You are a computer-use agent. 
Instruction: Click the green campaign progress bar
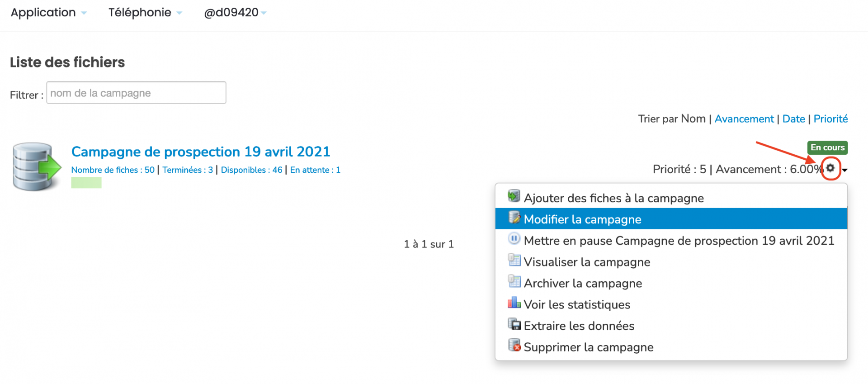86,183
